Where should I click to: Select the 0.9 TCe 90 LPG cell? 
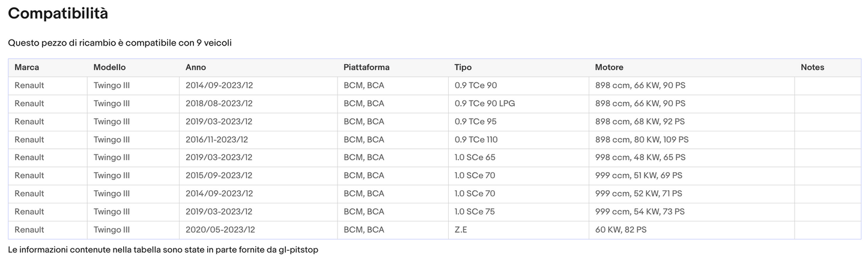click(485, 103)
